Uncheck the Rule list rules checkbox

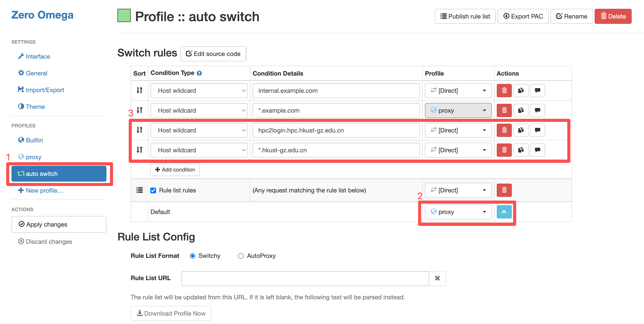click(x=153, y=190)
